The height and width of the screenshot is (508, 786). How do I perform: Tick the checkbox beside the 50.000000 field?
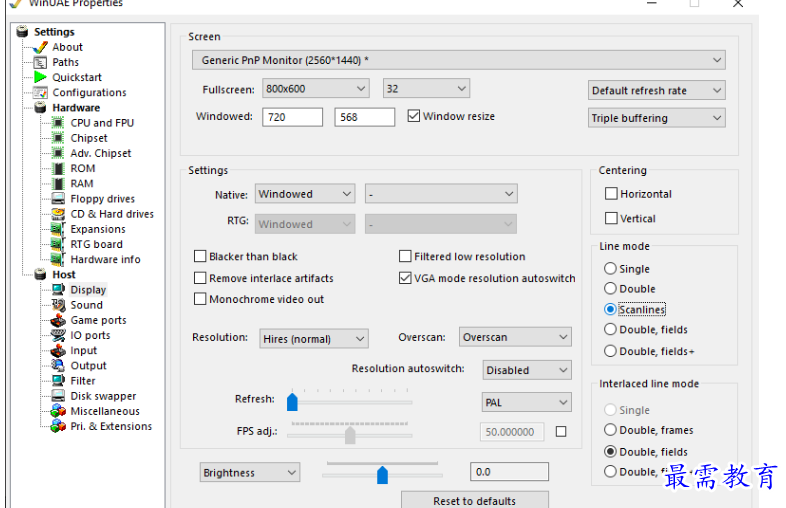[x=561, y=431]
